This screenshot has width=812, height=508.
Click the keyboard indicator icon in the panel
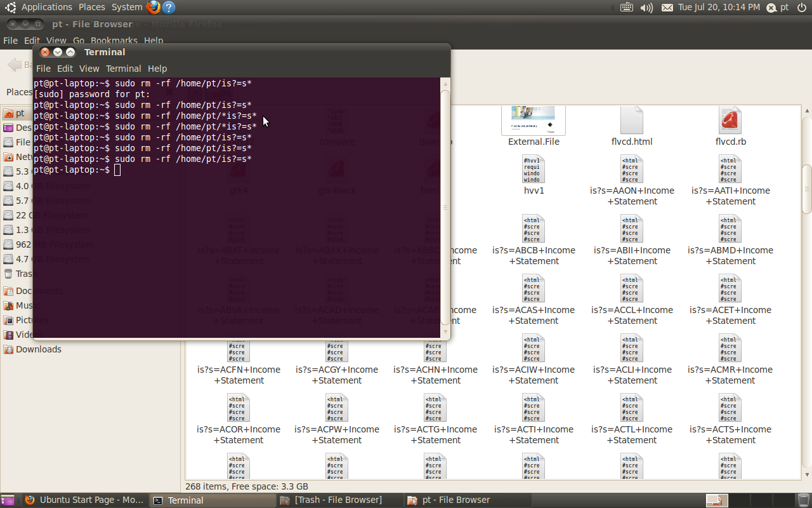point(626,8)
